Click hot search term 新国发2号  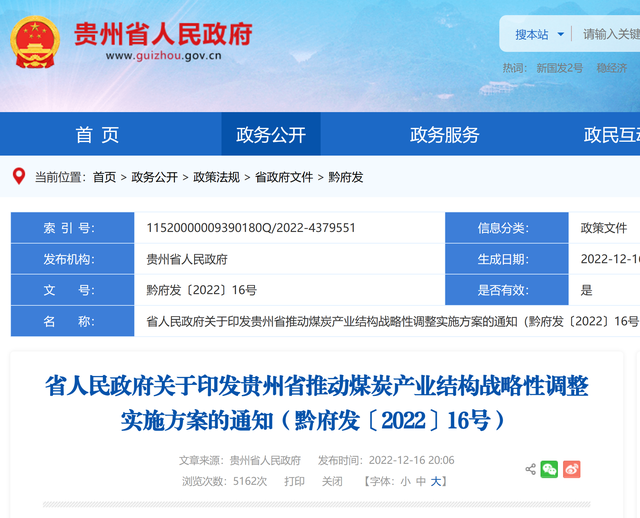click(559, 68)
